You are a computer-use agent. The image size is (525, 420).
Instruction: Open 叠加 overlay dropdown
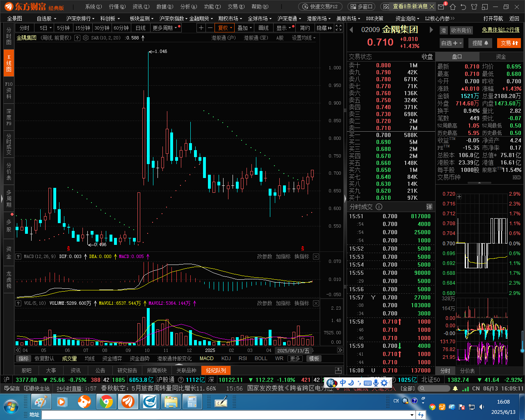pyautogui.click(x=245, y=27)
